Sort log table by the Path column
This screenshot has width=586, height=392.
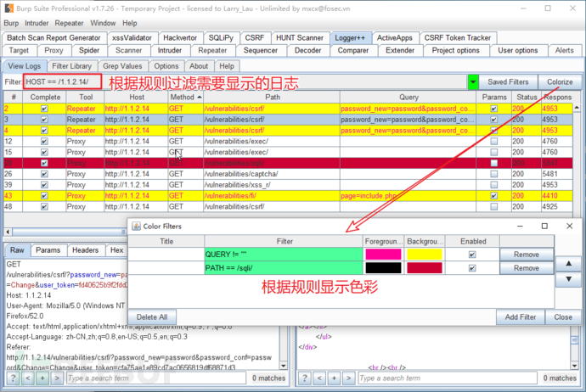click(272, 98)
